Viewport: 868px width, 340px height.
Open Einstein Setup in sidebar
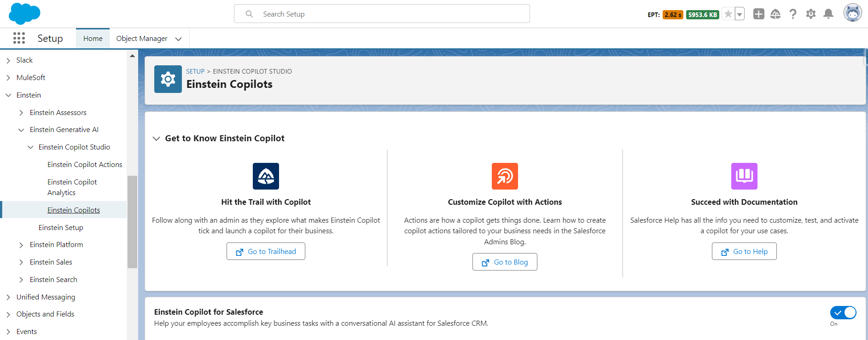pyautogui.click(x=61, y=228)
